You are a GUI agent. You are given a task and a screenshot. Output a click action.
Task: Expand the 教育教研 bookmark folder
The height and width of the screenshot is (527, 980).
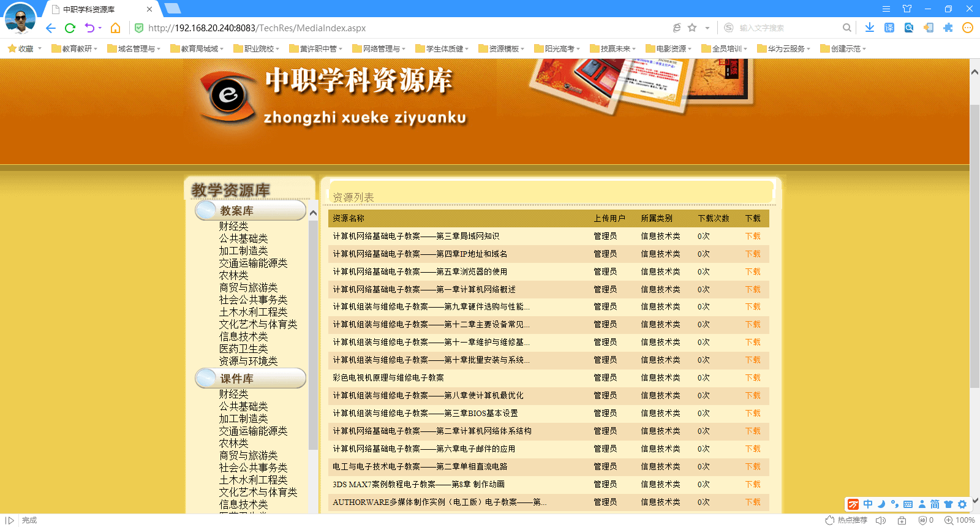pyautogui.click(x=74, y=49)
